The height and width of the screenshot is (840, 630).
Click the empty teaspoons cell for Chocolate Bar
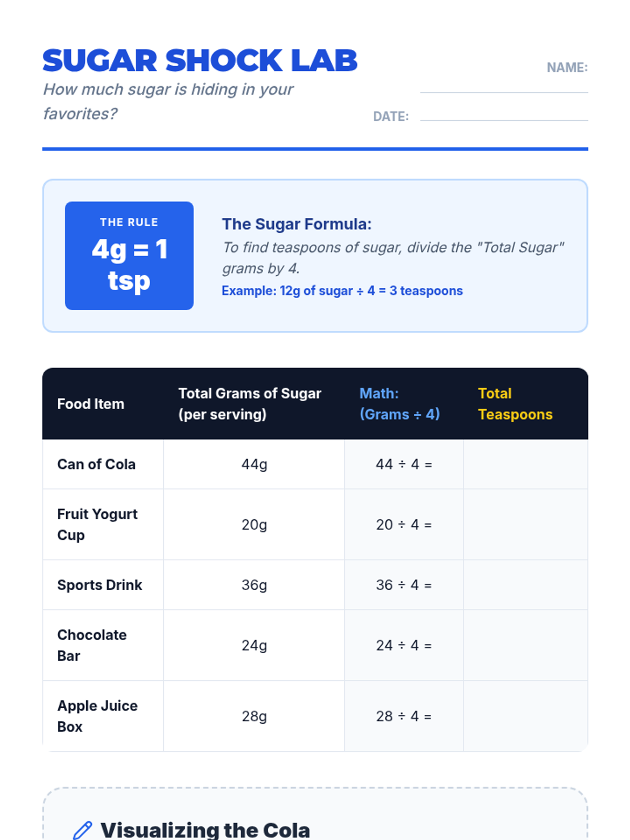click(x=526, y=645)
